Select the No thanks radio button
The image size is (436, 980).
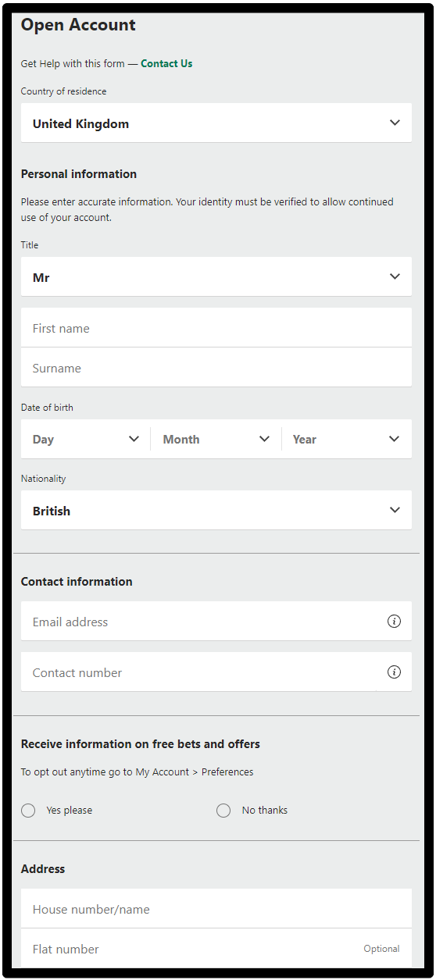click(x=223, y=811)
